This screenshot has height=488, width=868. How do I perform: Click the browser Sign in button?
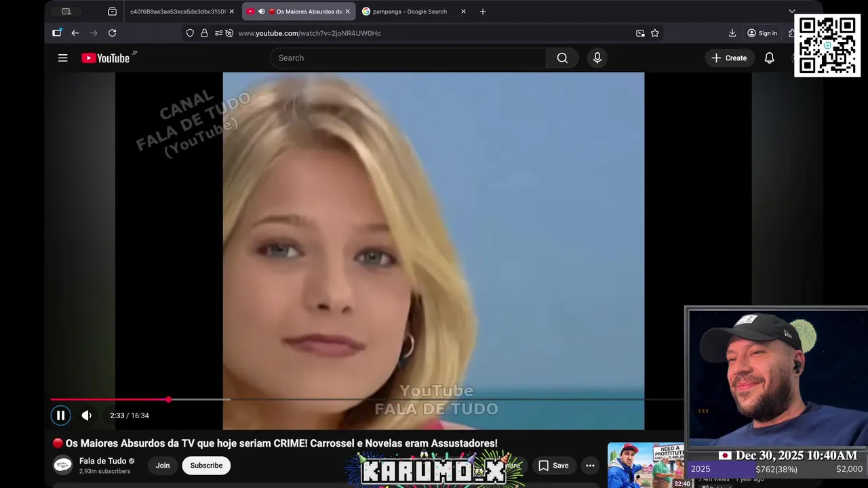point(762,33)
